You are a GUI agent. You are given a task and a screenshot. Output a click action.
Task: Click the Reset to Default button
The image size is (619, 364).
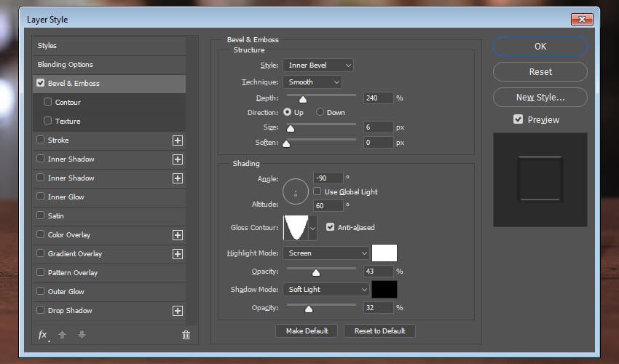coord(379,331)
